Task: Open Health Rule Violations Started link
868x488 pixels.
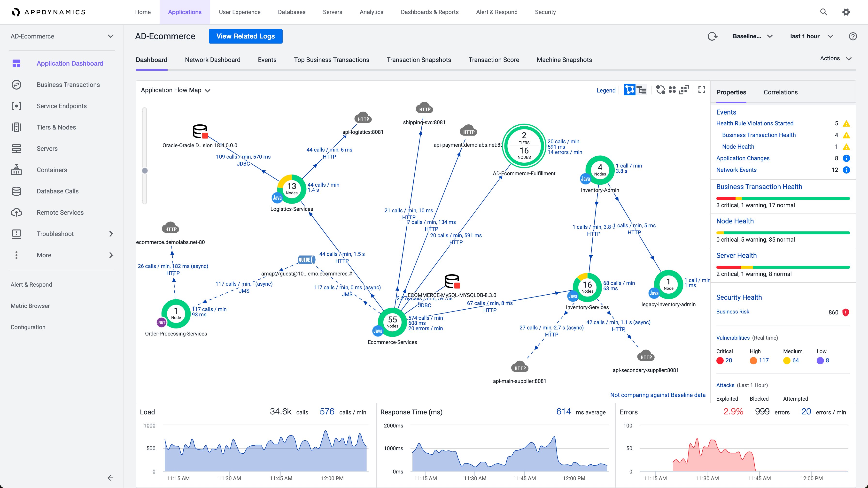Action: click(x=755, y=123)
